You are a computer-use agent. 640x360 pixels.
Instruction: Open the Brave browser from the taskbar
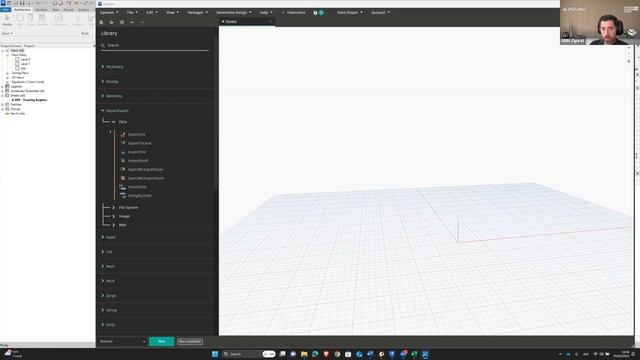(x=326, y=354)
